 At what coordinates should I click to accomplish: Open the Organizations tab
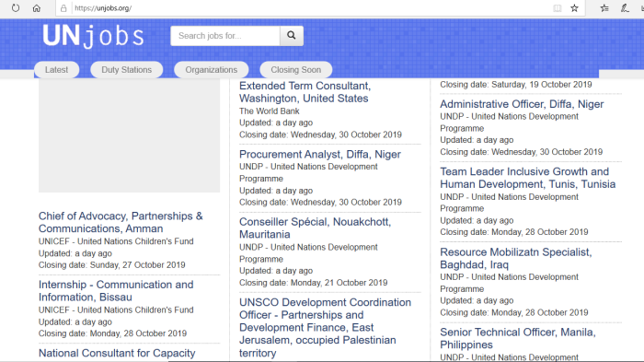point(211,69)
